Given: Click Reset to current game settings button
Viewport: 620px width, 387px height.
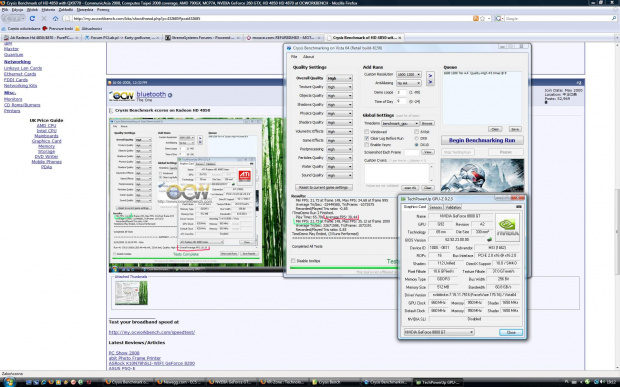Looking at the screenshot, I should point(324,187).
